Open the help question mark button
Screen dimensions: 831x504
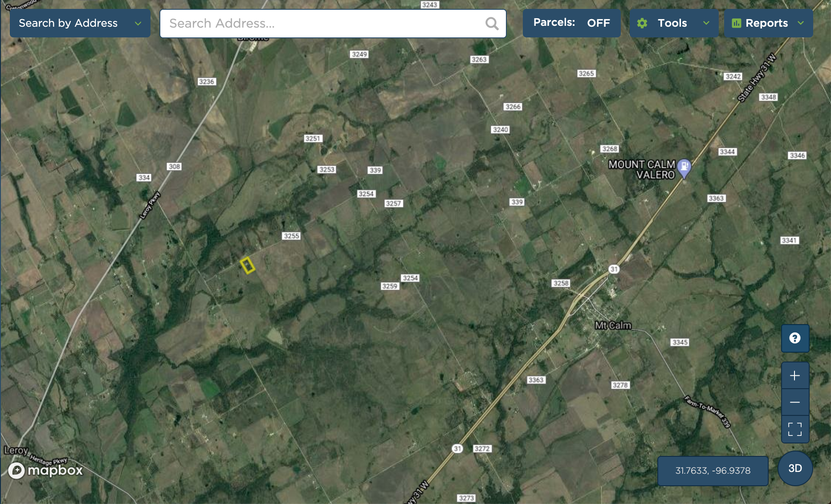[x=794, y=338]
